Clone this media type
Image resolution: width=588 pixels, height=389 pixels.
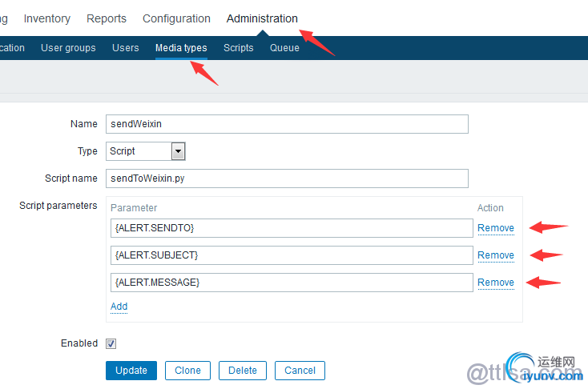[187, 370]
